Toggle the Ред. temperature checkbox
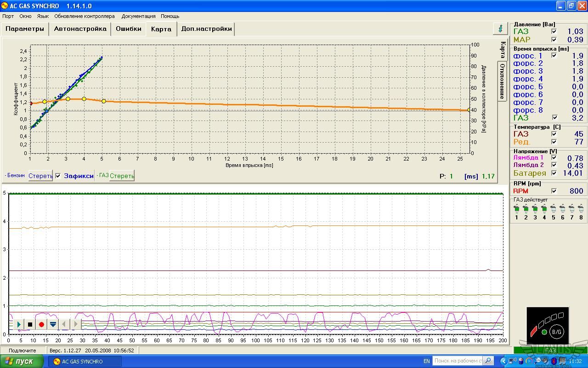Viewport: 588px width, 368px height. click(554, 142)
